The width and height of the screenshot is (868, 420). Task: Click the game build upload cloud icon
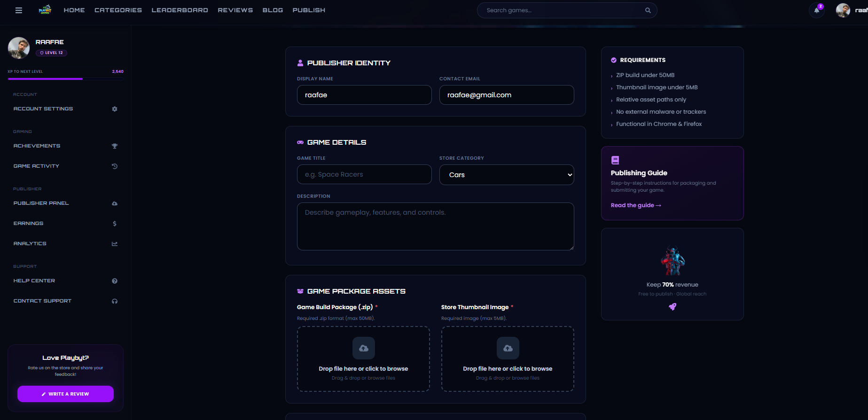click(364, 348)
